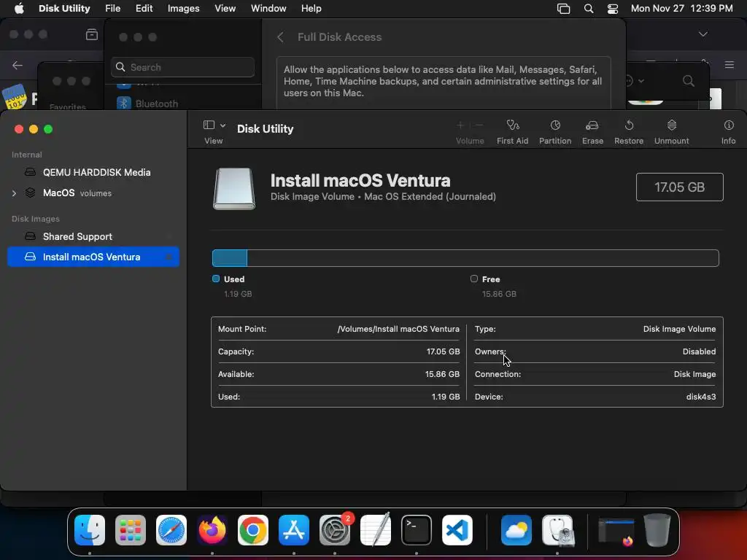Open Google Chrome from the Dock
The image size is (747, 560).
[253, 530]
